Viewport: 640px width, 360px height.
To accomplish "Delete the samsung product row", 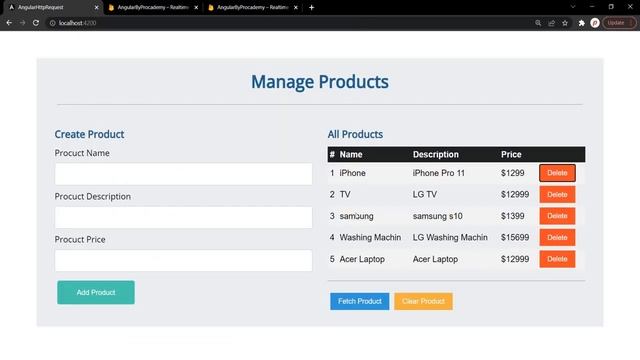I will [x=557, y=216].
